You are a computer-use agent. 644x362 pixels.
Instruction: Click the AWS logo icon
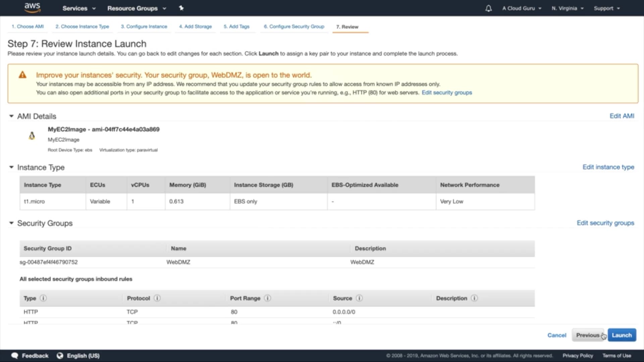point(32,8)
